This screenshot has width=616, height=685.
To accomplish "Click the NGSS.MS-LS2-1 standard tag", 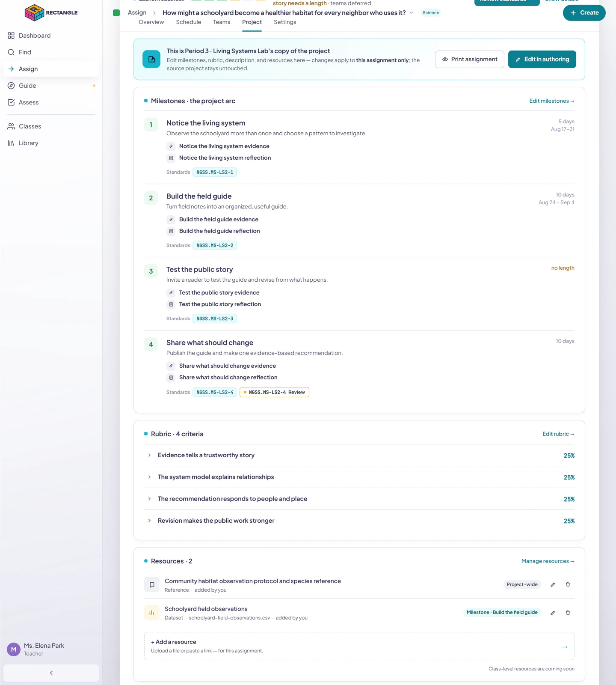I will tap(215, 172).
